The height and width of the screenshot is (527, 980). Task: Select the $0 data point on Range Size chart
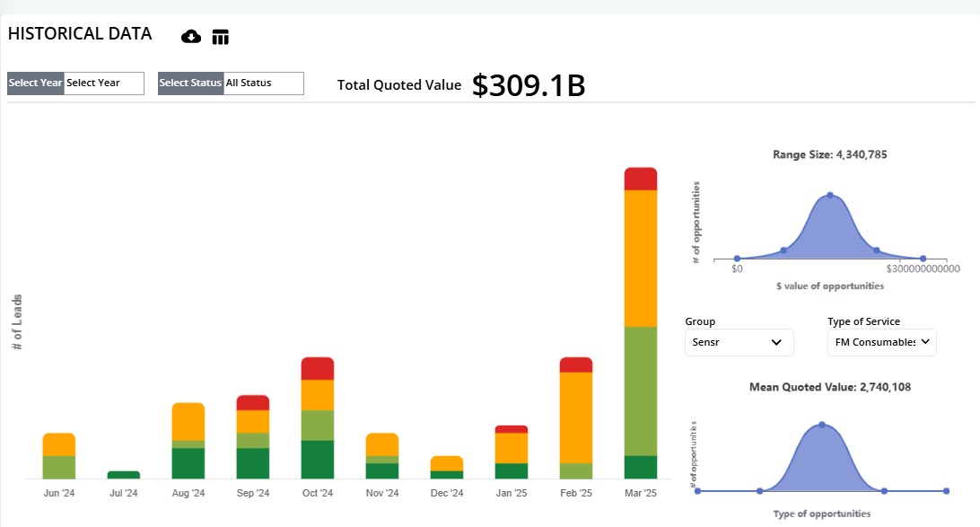point(737,259)
